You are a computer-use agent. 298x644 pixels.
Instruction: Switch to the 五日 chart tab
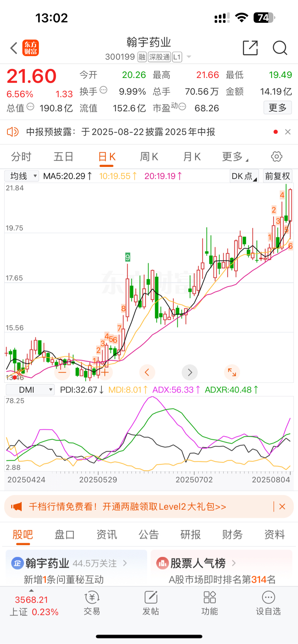coord(64,157)
